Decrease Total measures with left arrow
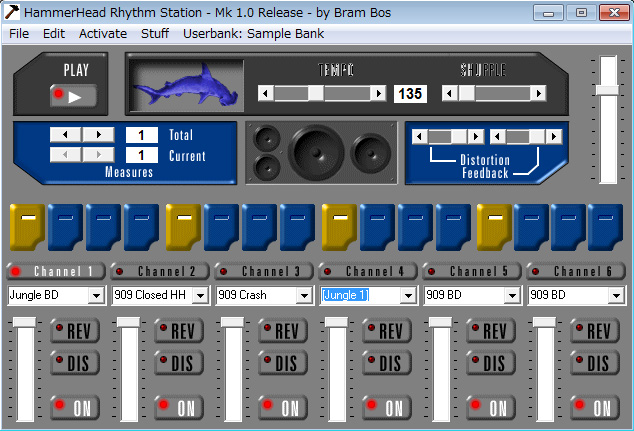This screenshot has height=431, width=634. pyautogui.click(x=65, y=134)
